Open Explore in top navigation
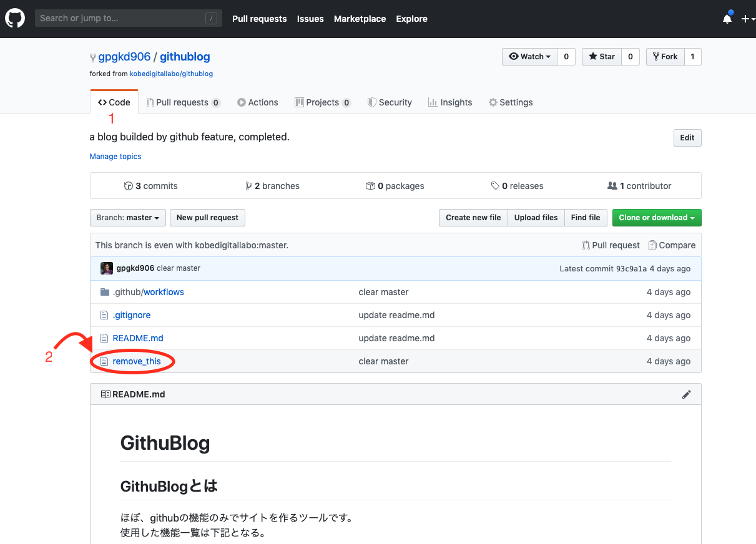 pyautogui.click(x=411, y=19)
